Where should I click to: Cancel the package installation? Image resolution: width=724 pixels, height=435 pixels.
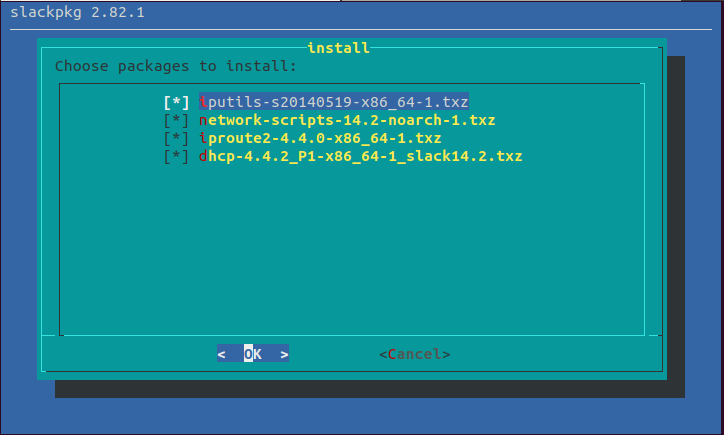coord(415,354)
